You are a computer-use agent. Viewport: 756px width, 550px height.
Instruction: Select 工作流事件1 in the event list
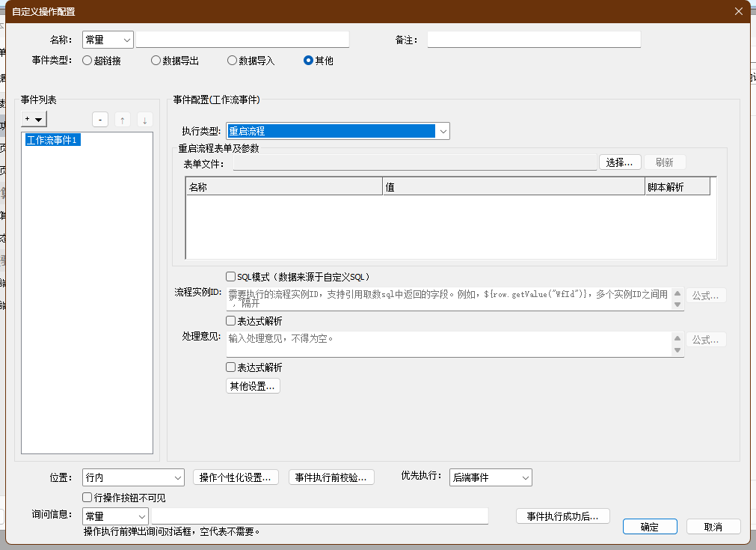(52, 140)
